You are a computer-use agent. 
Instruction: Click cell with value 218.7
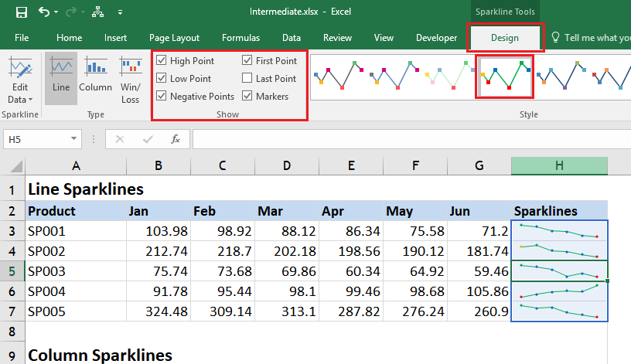pos(223,251)
